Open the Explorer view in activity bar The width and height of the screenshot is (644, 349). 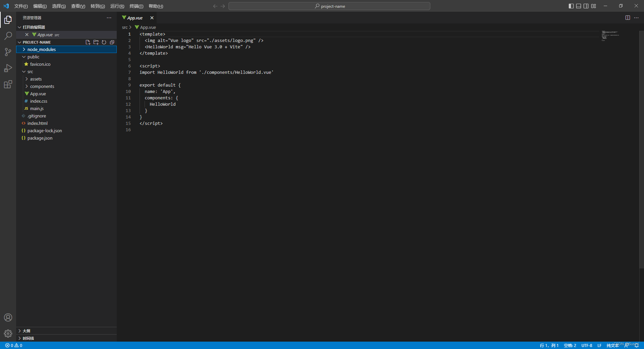point(8,20)
